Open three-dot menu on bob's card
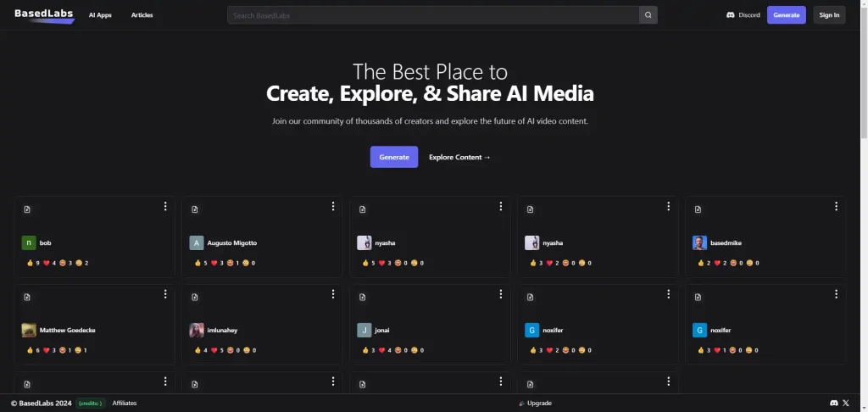The height and width of the screenshot is (412, 868). pos(165,207)
